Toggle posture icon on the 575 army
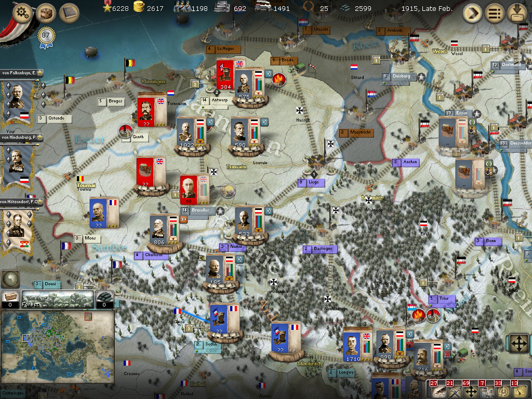The image size is (532, 399). coord(268,75)
